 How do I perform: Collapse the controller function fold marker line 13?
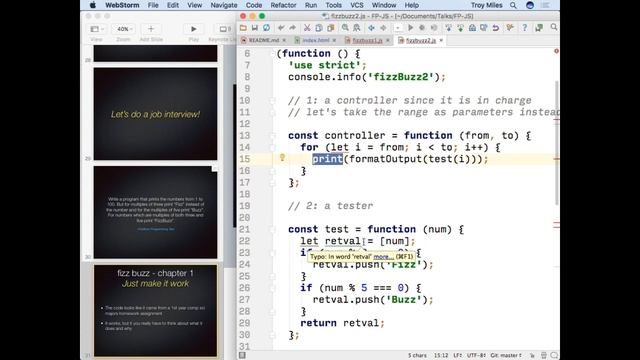272,136
